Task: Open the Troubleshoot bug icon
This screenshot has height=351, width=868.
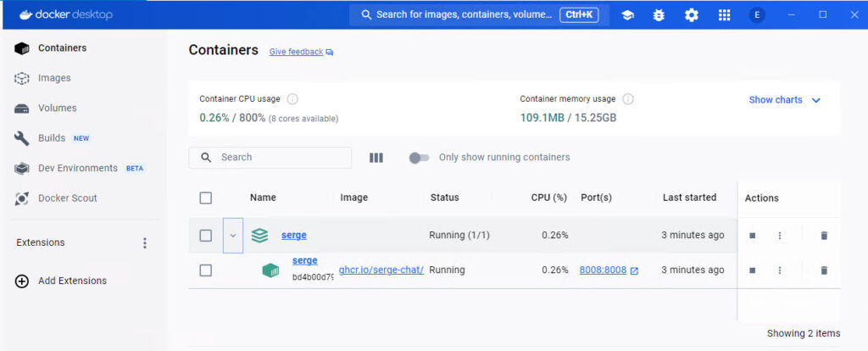Action: pyautogui.click(x=659, y=15)
